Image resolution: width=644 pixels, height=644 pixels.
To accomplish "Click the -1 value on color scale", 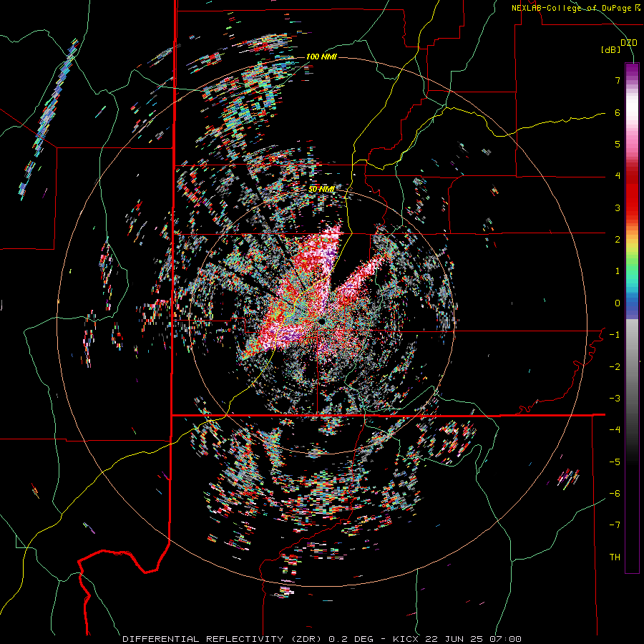I will click(615, 335).
